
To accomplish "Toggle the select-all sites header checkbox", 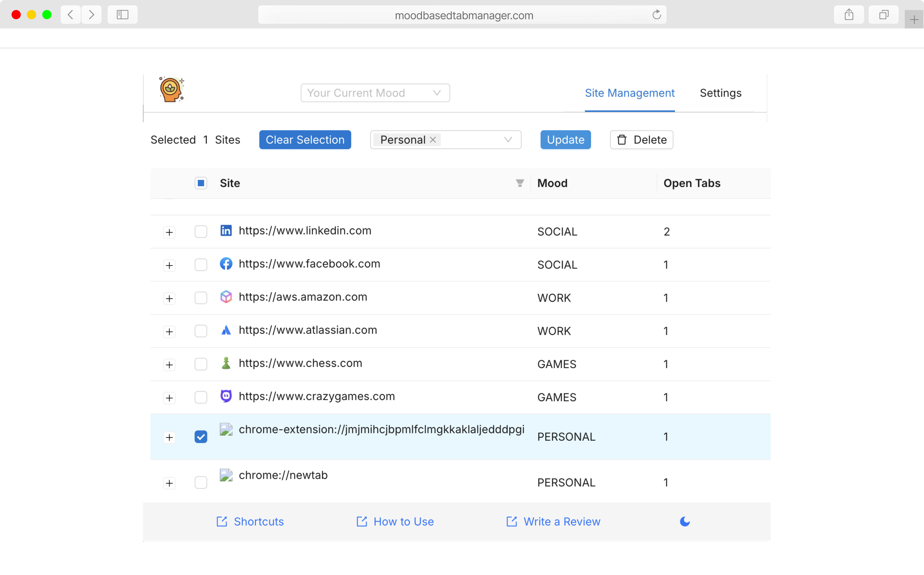I will [x=201, y=183].
